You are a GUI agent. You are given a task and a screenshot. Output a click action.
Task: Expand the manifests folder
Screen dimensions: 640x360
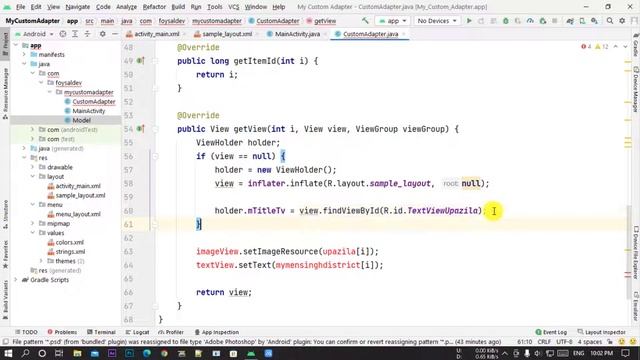click(24, 54)
